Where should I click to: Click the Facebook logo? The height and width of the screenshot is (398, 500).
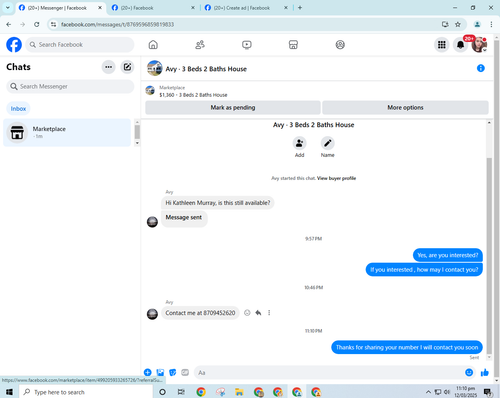(14, 45)
